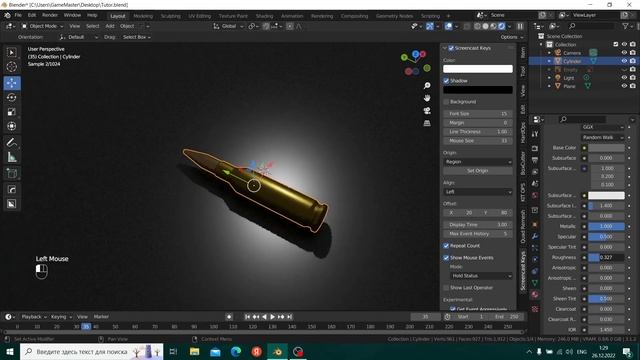Click the Set Origin button
This screenshot has width=640, height=360.
tap(478, 171)
